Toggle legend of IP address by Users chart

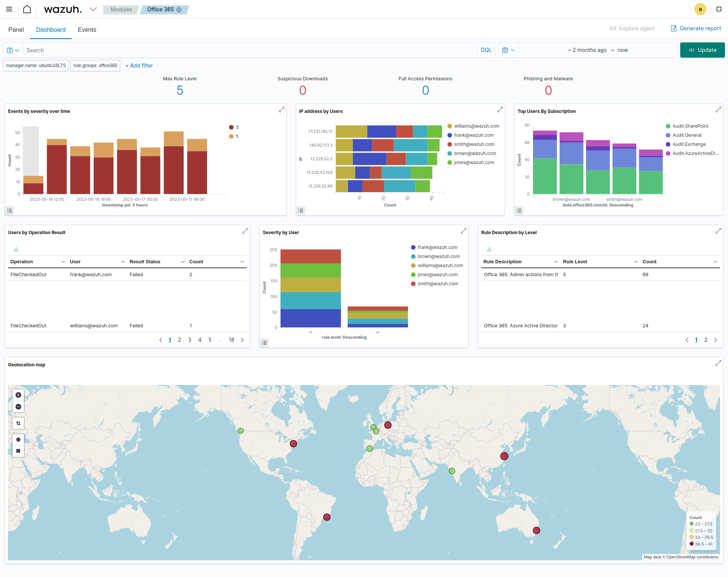pos(301,211)
